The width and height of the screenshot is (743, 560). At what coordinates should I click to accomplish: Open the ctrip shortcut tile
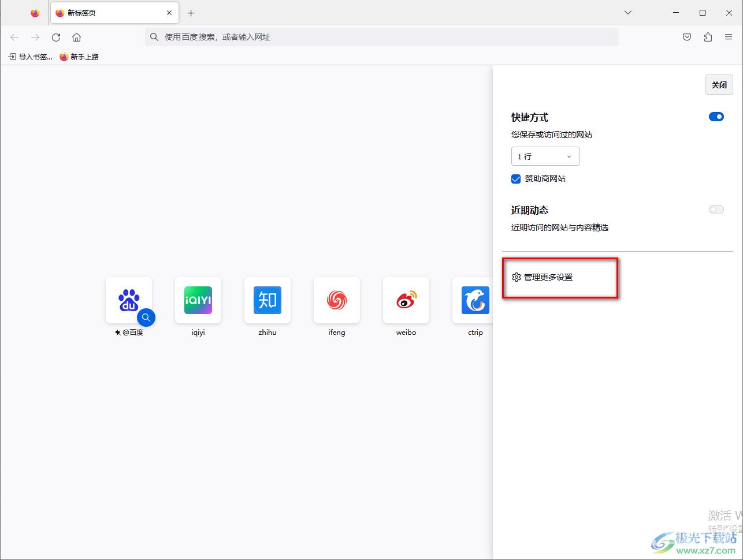pyautogui.click(x=473, y=300)
